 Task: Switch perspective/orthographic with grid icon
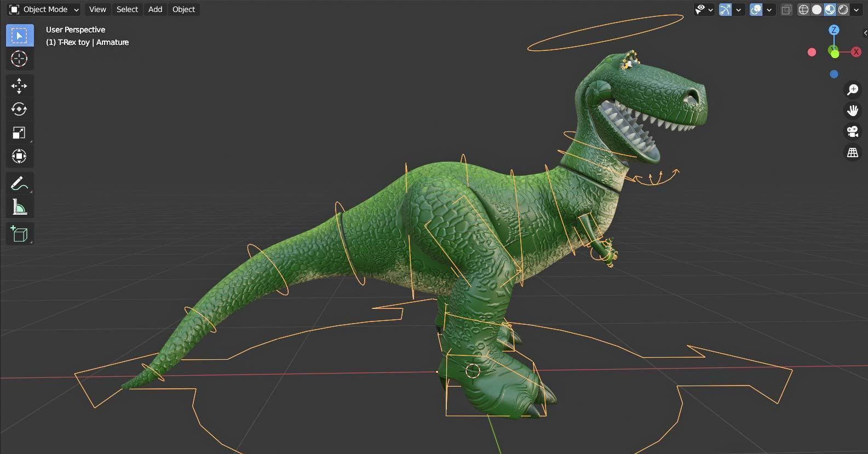853,153
